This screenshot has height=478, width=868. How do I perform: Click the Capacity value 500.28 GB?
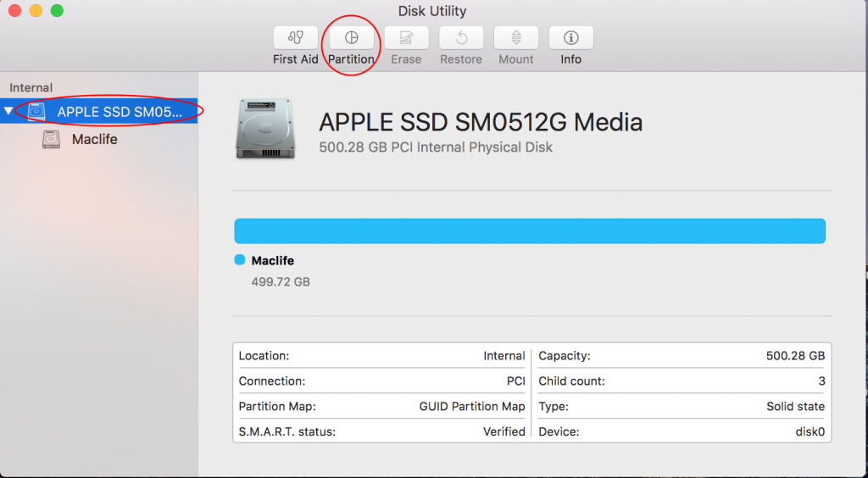(x=795, y=356)
